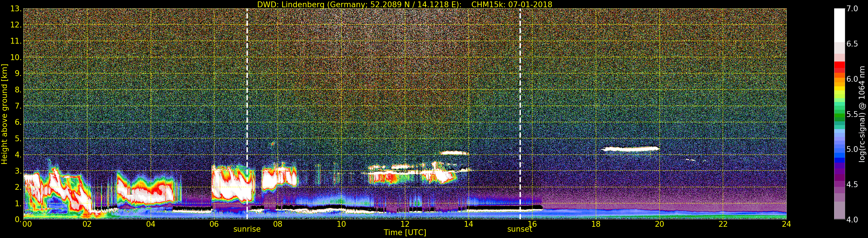Click the x-axis tick label '00'
The width and height of the screenshot is (868, 238).
tap(27, 224)
